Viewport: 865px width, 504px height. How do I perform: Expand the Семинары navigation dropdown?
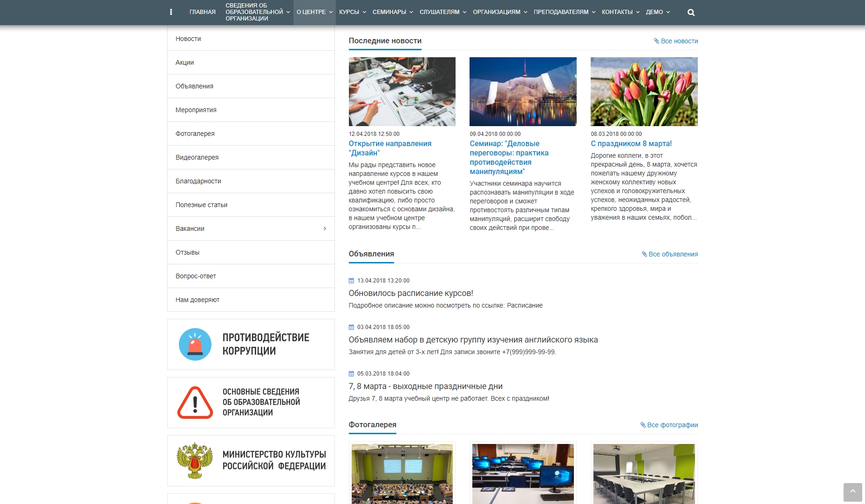click(392, 12)
